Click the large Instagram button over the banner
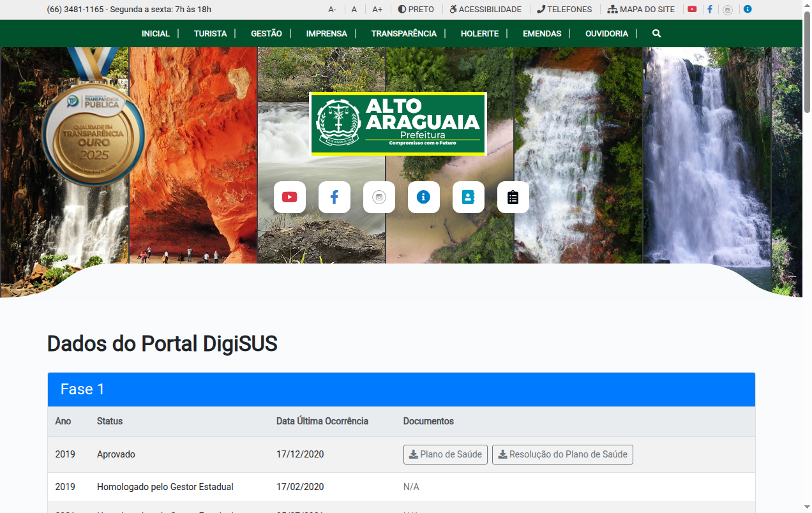 coord(379,197)
